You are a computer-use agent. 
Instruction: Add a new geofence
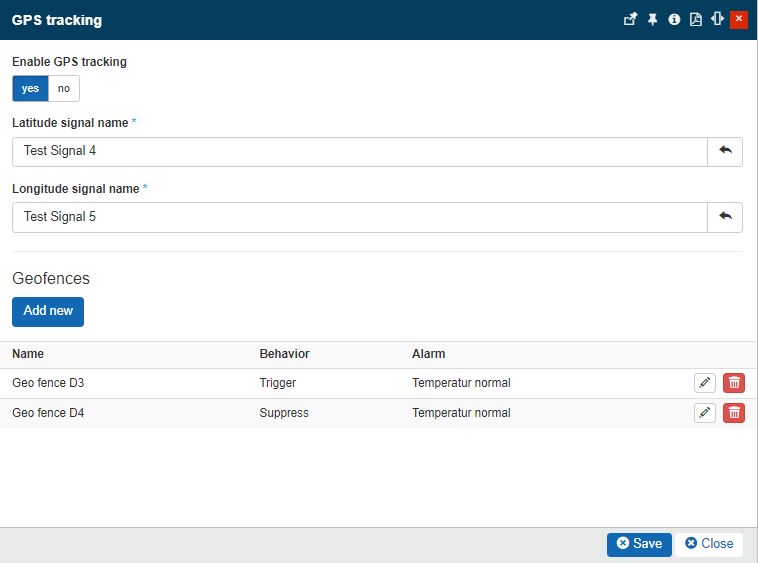48,311
